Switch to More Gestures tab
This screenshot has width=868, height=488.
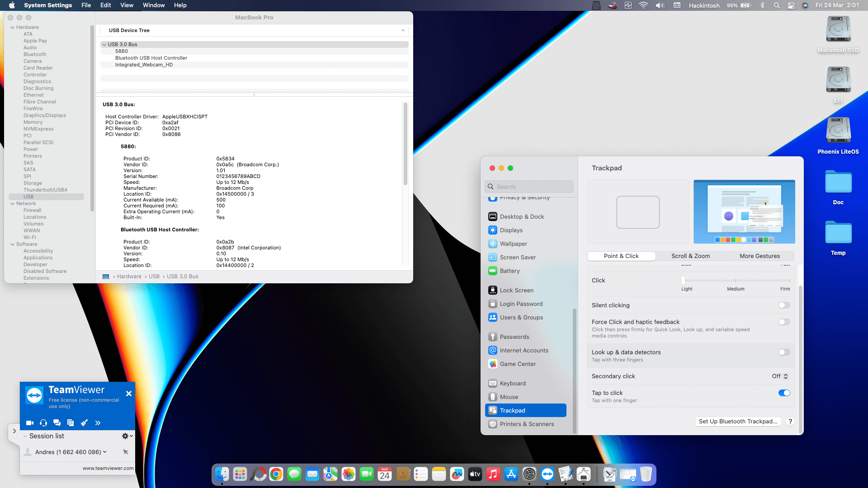[759, 256]
